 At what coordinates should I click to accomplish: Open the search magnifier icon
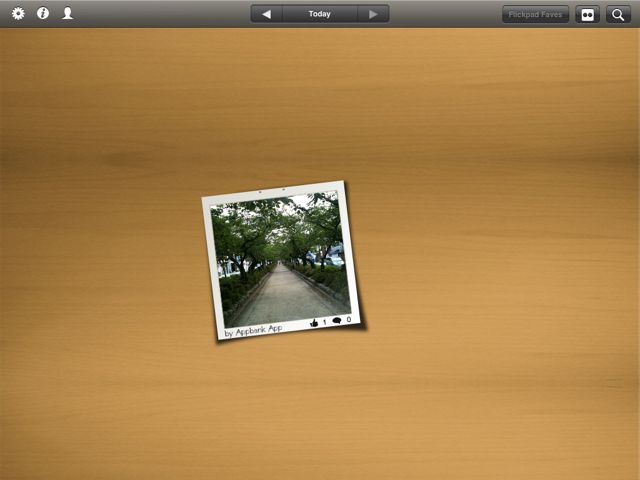click(x=618, y=14)
